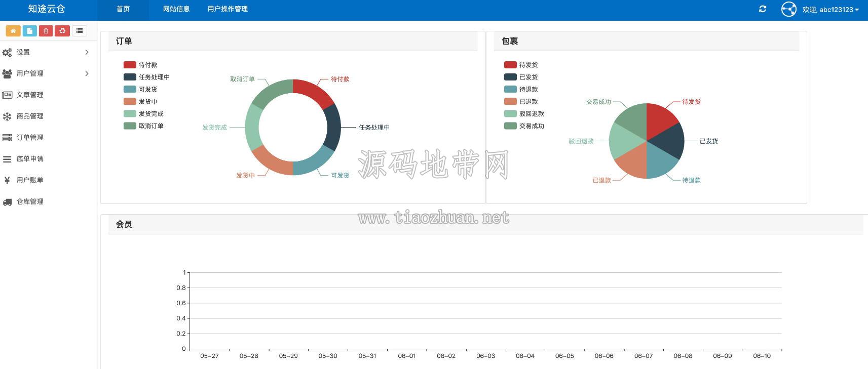Image resolution: width=868 pixels, height=369 pixels.
Task: Click the red recycle shortcut button
Action: (62, 31)
